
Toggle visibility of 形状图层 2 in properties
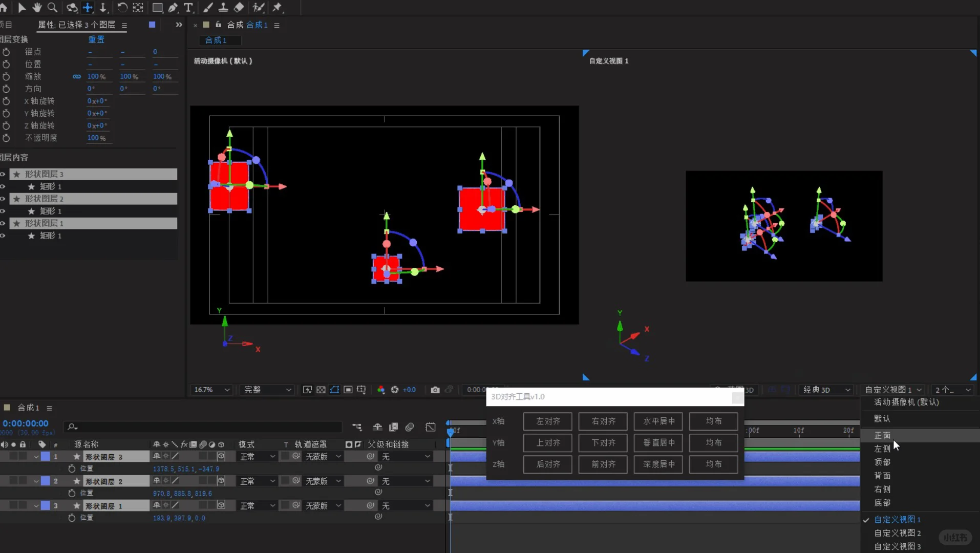pyautogui.click(x=3, y=199)
